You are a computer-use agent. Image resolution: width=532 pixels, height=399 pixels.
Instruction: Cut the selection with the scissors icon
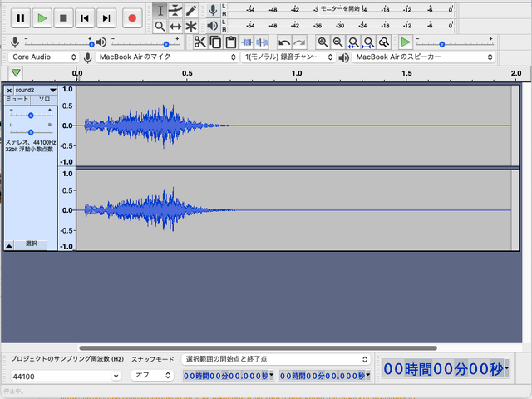(x=200, y=42)
